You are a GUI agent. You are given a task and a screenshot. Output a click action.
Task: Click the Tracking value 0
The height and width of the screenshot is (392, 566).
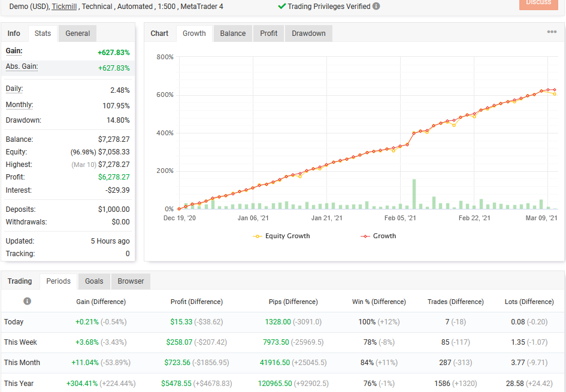(128, 254)
